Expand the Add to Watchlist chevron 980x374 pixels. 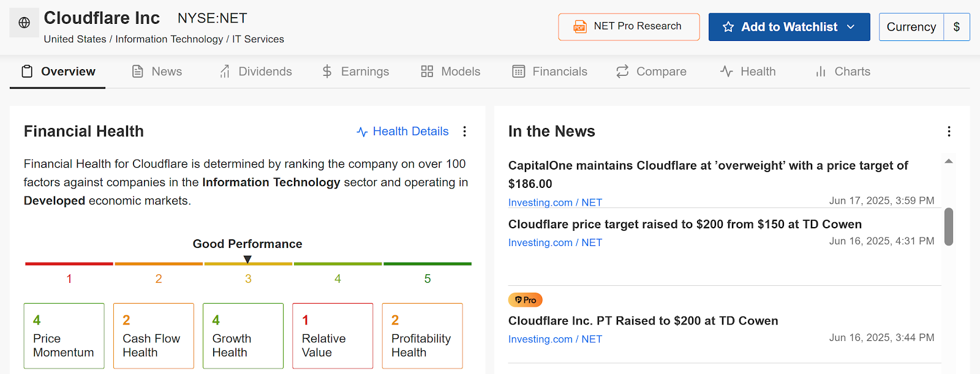pos(851,27)
